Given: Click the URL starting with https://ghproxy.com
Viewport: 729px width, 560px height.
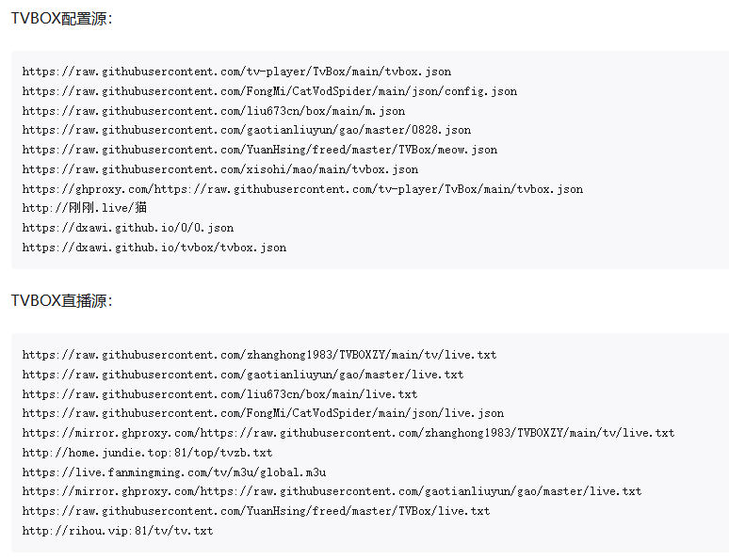Looking at the screenshot, I should [x=302, y=189].
